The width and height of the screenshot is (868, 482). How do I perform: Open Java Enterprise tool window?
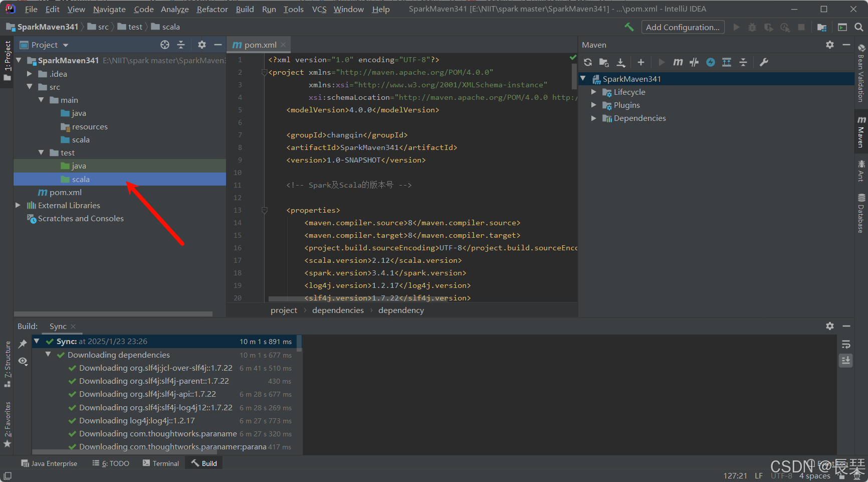point(49,463)
